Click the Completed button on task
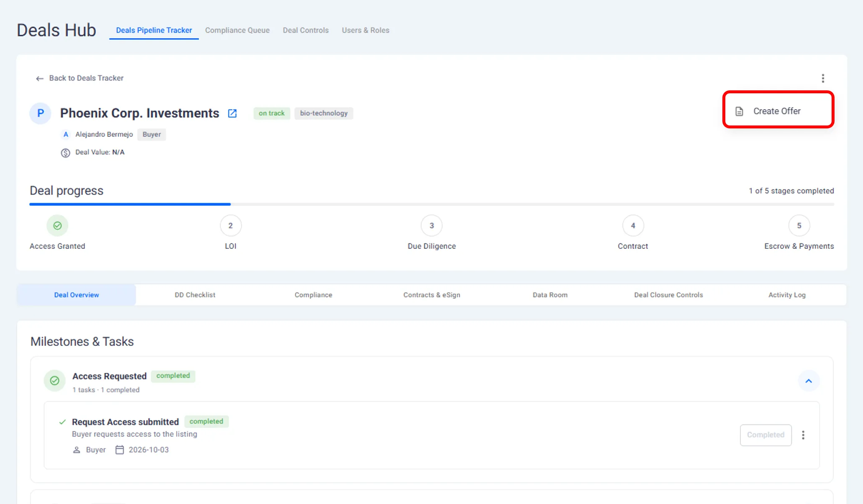This screenshot has width=863, height=504. click(765, 435)
